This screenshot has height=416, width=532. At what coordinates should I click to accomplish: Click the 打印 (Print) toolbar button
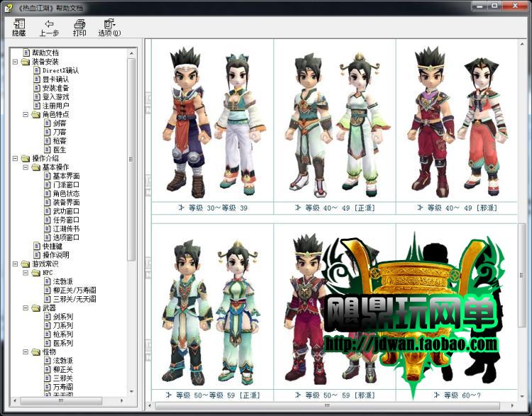coord(79,28)
